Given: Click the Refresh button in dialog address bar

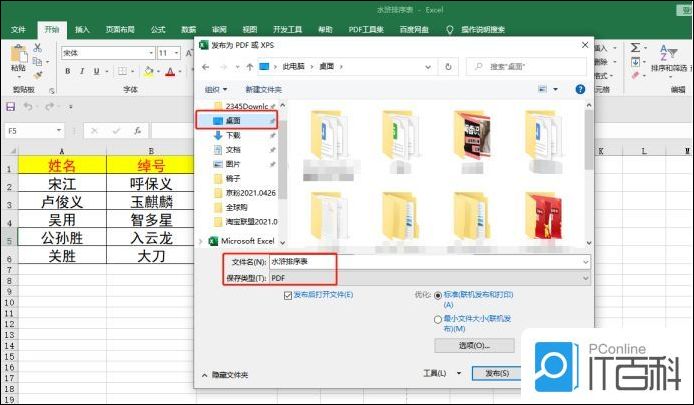Looking at the screenshot, I should [448, 67].
